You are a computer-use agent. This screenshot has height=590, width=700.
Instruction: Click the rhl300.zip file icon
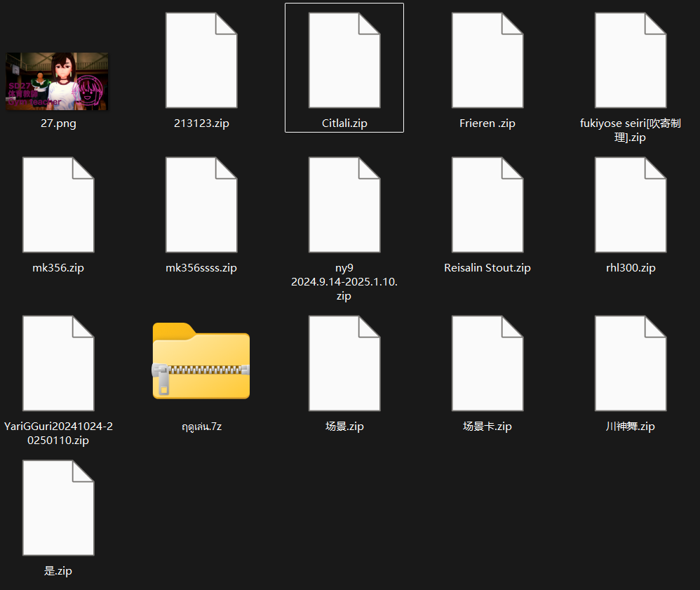(631, 204)
